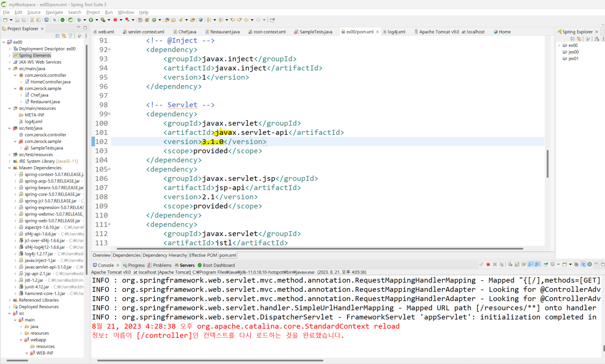
Task: Switch to the web.xml editor tab
Action: pos(104,32)
